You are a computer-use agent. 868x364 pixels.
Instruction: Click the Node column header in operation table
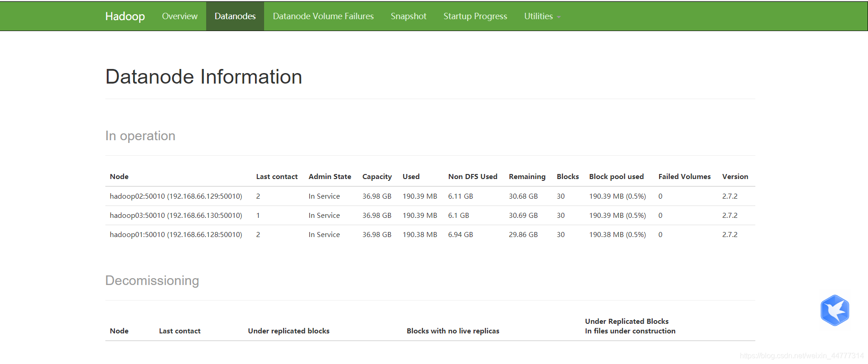click(119, 176)
